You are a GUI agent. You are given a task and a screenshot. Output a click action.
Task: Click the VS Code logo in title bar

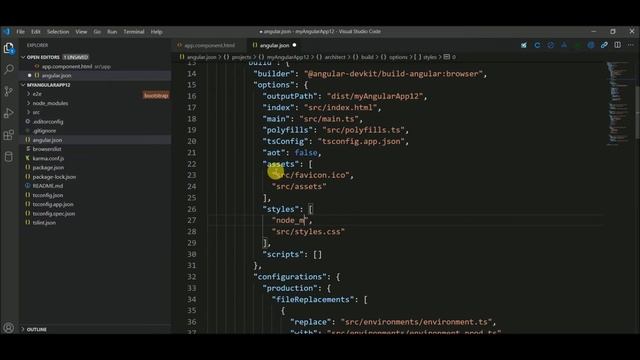click(x=6, y=31)
